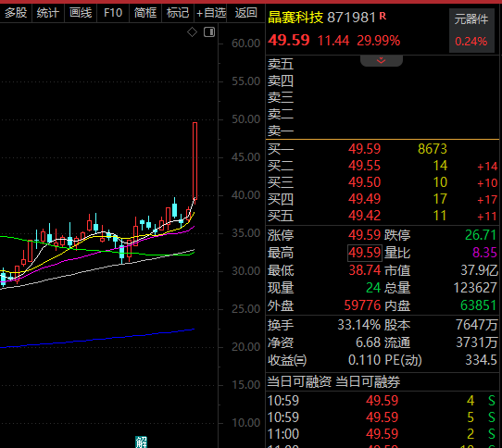The width and height of the screenshot is (502, 448).
Task: Open F10 company info
Action: (x=113, y=13)
